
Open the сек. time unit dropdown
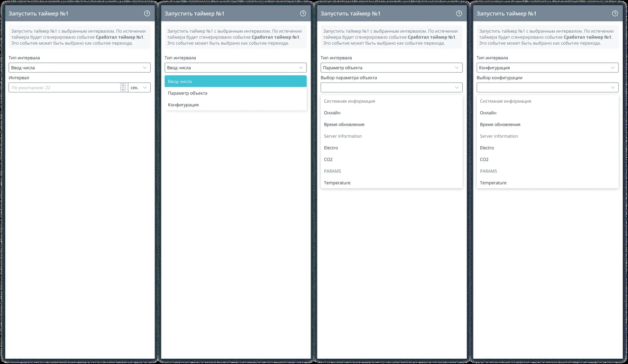139,88
